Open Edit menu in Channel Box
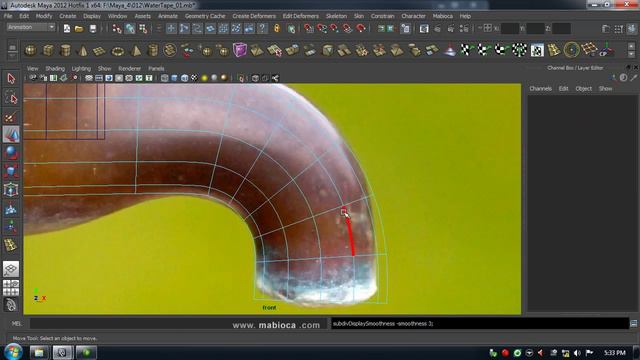The height and width of the screenshot is (360, 640). pos(563,89)
